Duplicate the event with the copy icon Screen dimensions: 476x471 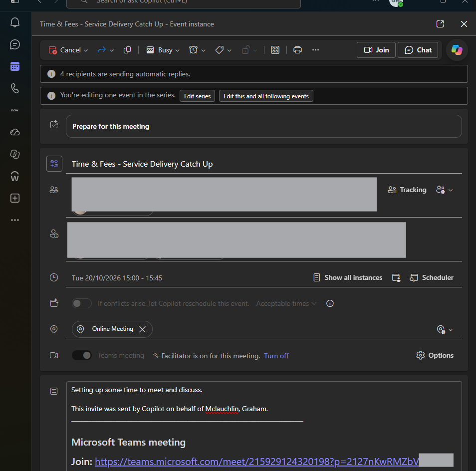tap(127, 50)
